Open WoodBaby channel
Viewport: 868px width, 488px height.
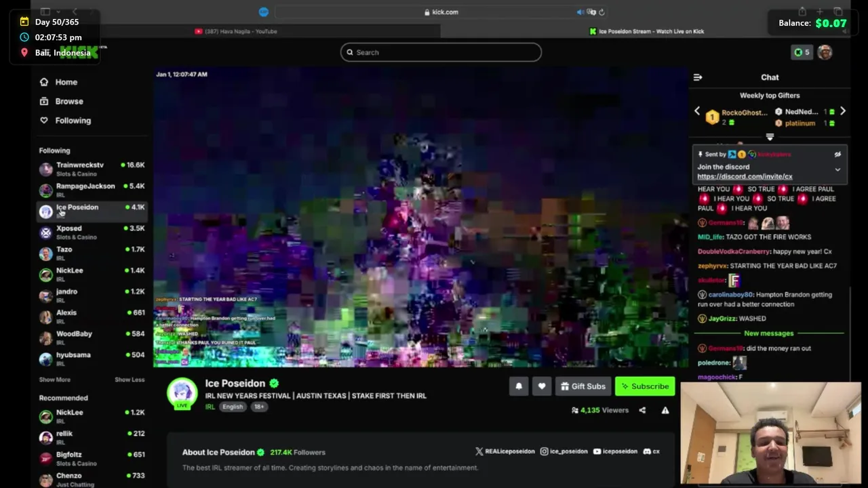click(92, 337)
